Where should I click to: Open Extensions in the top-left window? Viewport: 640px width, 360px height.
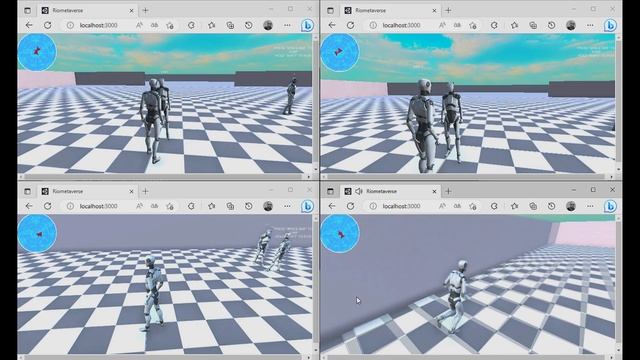[191, 25]
